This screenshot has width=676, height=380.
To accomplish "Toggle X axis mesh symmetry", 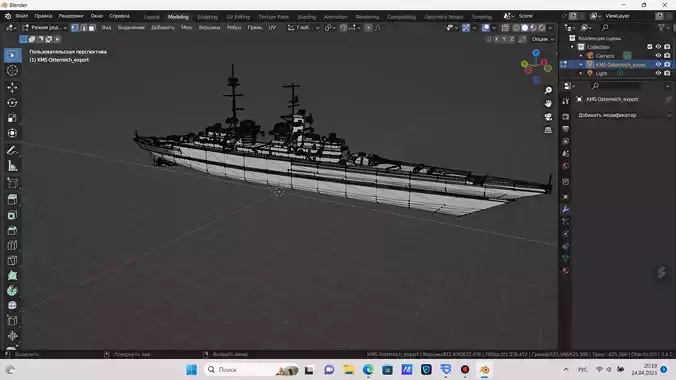I will click(497, 39).
